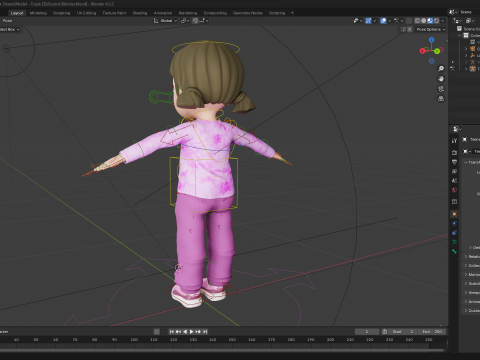The height and width of the screenshot is (360, 480).
Task: Open the properties editor type dropdown
Action: pyautogui.click(x=457, y=129)
